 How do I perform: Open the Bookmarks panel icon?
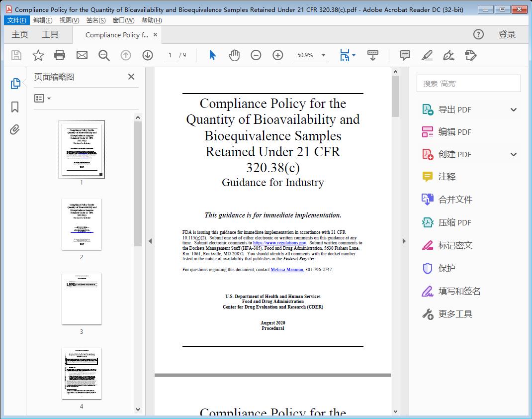tap(15, 107)
